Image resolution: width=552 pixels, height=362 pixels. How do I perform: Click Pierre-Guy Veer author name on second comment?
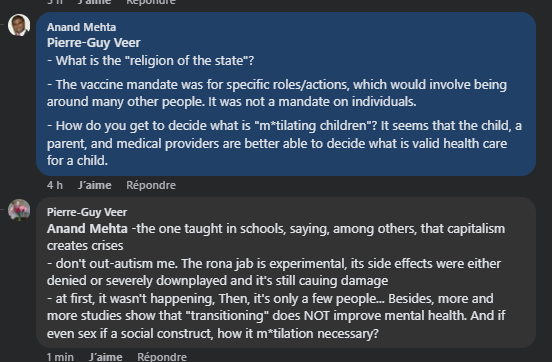point(87,212)
